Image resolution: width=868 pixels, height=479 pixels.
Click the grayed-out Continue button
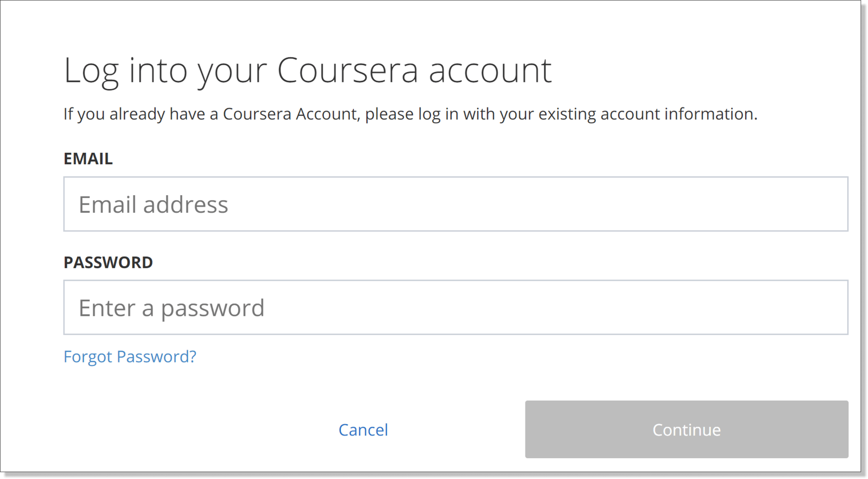click(686, 429)
